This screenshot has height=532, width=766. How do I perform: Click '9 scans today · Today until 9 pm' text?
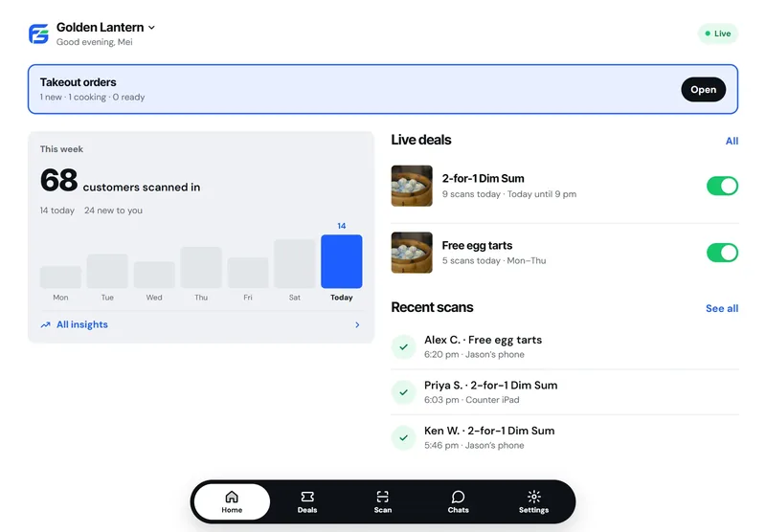click(509, 194)
